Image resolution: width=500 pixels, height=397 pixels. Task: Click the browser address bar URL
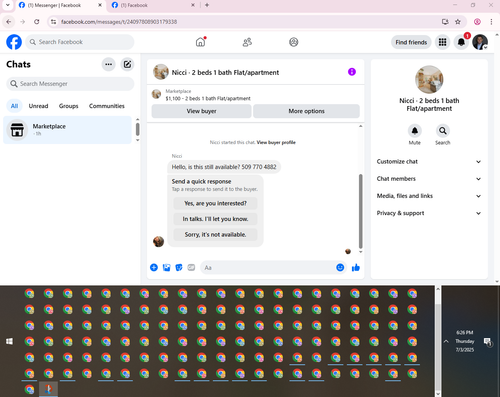click(x=119, y=22)
